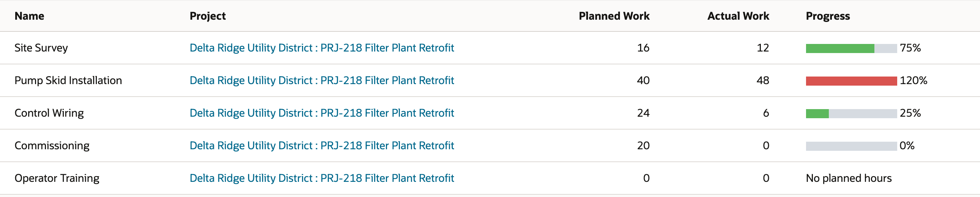Select the Pump Skid Installation task name
The height and width of the screenshot is (197, 980).
(x=68, y=80)
